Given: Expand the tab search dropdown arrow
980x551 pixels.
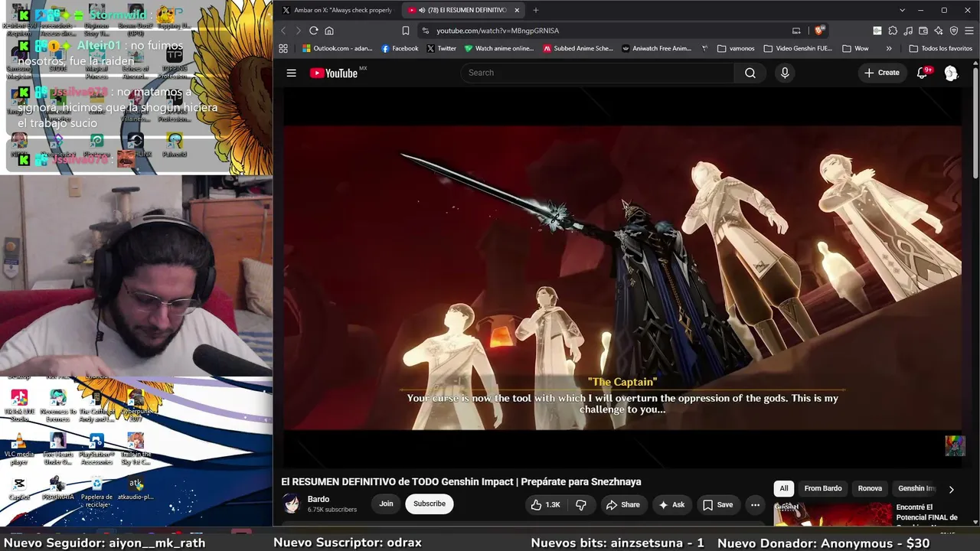Looking at the screenshot, I should click(x=902, y=10).
